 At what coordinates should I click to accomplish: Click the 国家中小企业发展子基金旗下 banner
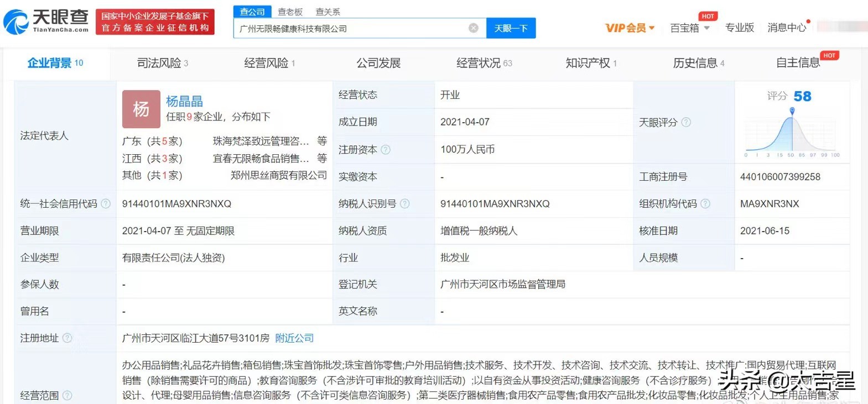click(155, 22)
